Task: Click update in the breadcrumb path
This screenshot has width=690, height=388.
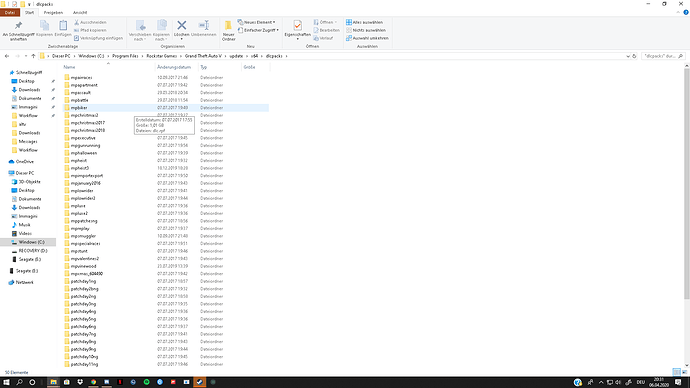Action: pyautogui.click(x=236, y=56)
